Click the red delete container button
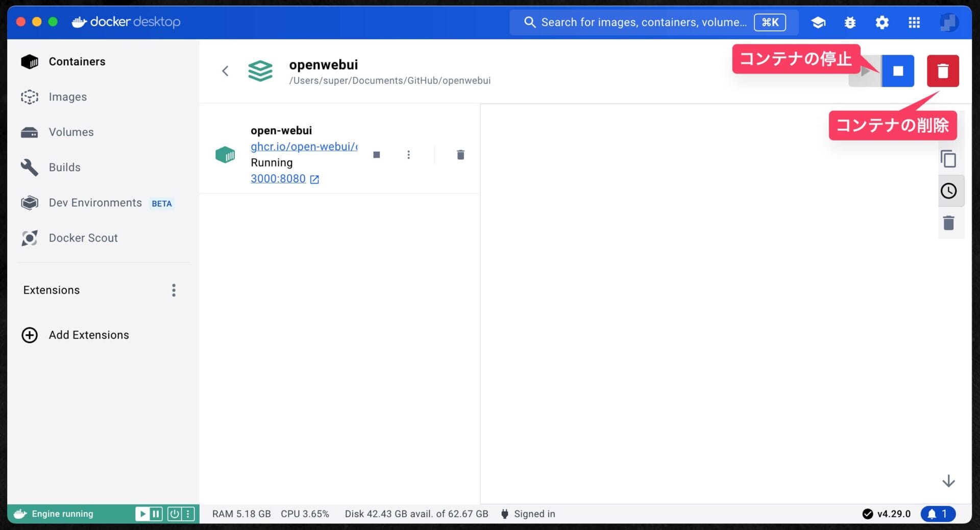Image resolution: width=980 pixels, height=530 pixels. 942,71
